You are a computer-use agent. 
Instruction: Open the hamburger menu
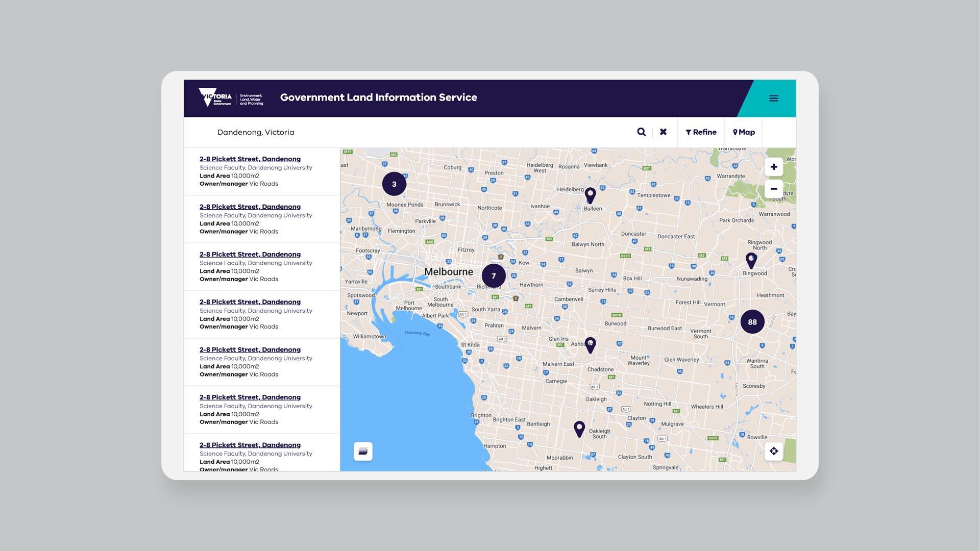pyautogui.click(x=773, y=98)
